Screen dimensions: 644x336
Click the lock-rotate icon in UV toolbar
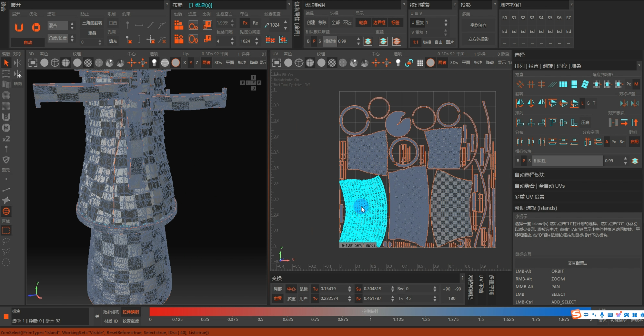click(x=409, y=63)
